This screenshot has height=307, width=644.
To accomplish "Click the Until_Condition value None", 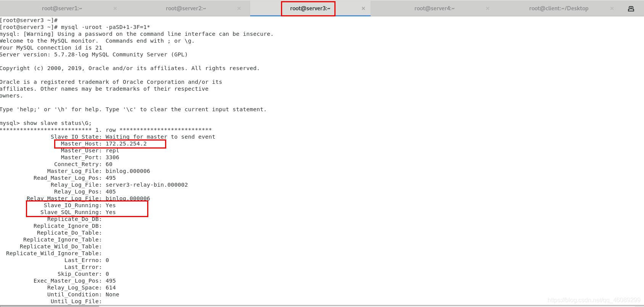I will 112,294.
